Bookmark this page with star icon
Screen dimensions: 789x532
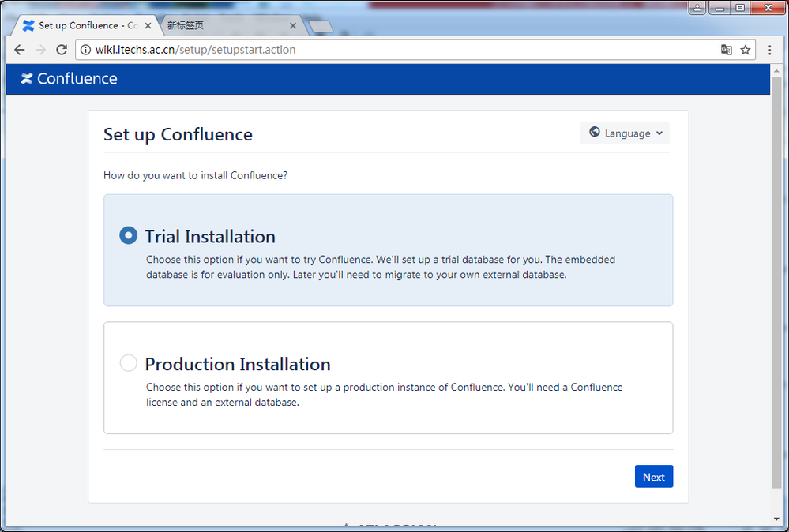click(746, 50)
